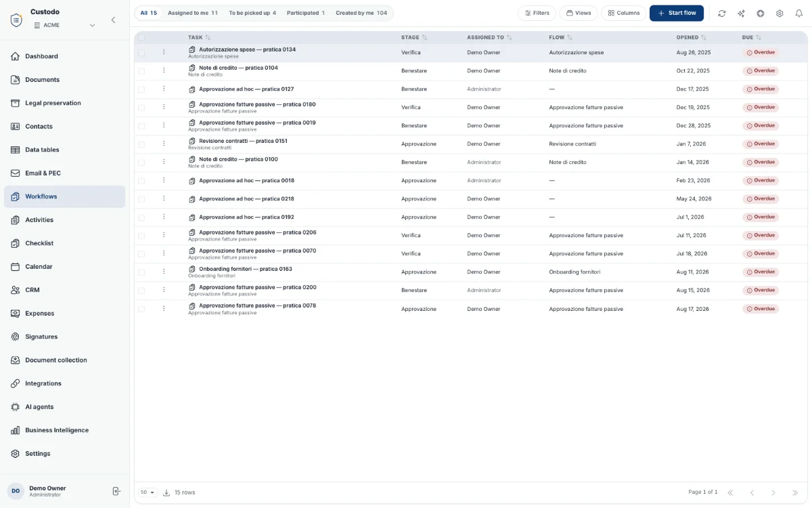Open the Signatures section

[x=64, y=337]
